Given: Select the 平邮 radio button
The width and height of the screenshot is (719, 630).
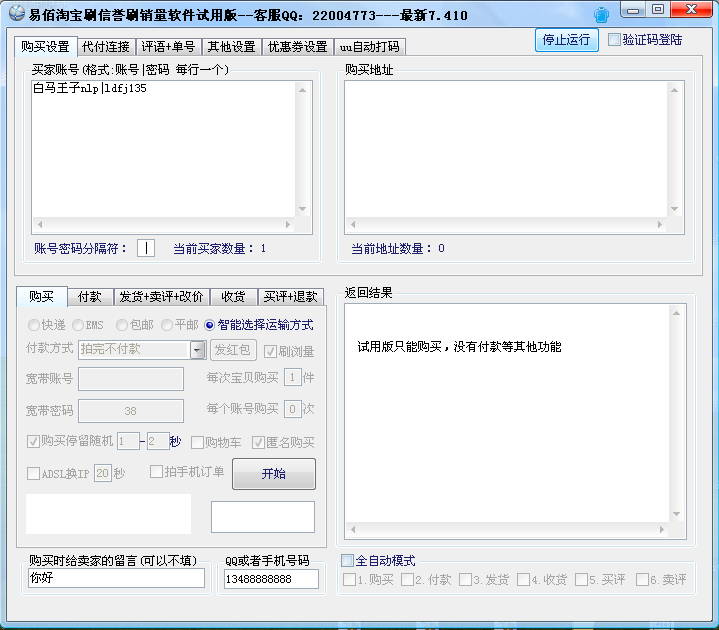Looking at the screenshot, I should (167, 325).
